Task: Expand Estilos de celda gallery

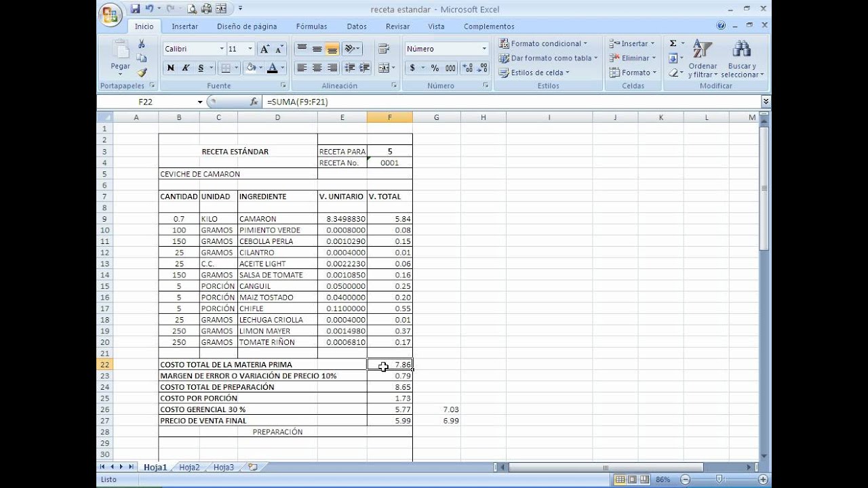Action: point(534,73)
